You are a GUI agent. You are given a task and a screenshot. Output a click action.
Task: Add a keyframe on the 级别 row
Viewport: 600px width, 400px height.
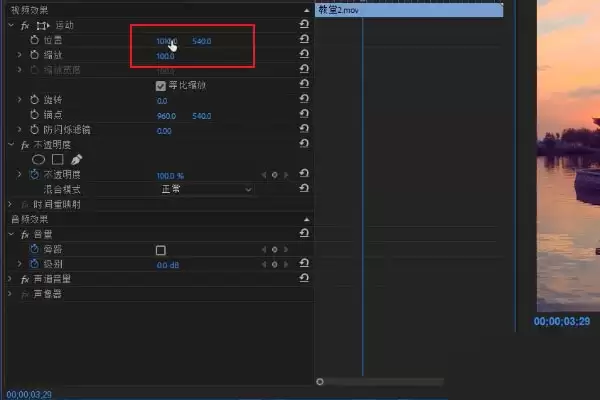274,264
